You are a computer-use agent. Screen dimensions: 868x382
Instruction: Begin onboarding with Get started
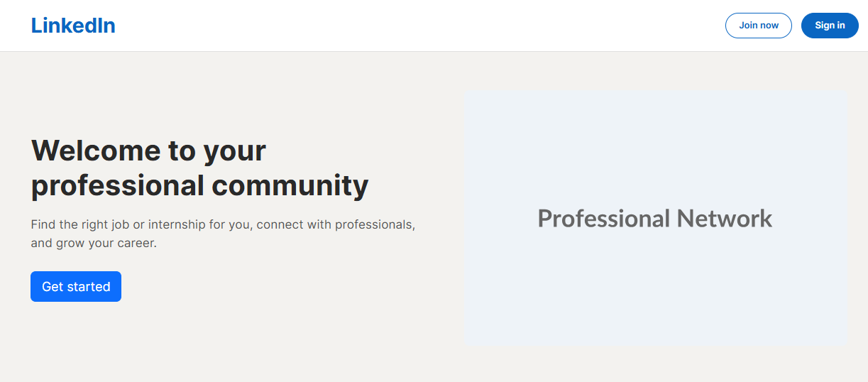(x=76, y=286)
